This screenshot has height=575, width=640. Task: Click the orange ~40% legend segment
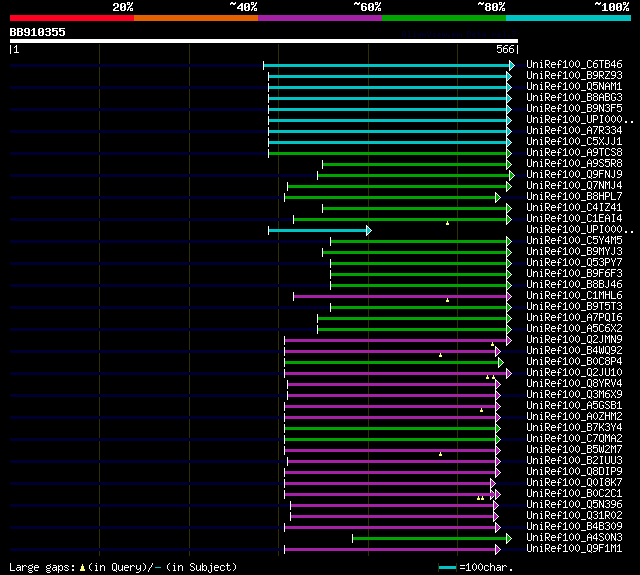click(196, 18)
